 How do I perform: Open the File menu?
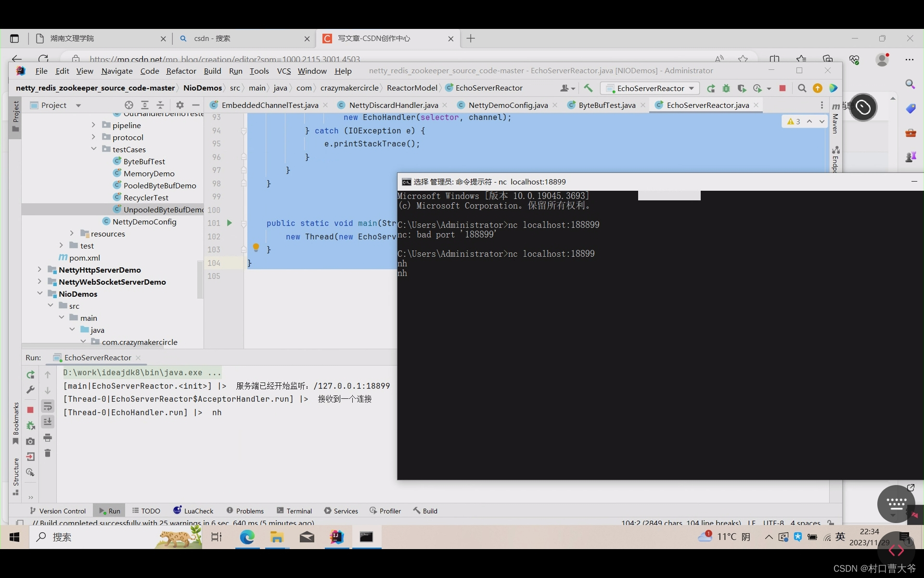coord(41,71)
